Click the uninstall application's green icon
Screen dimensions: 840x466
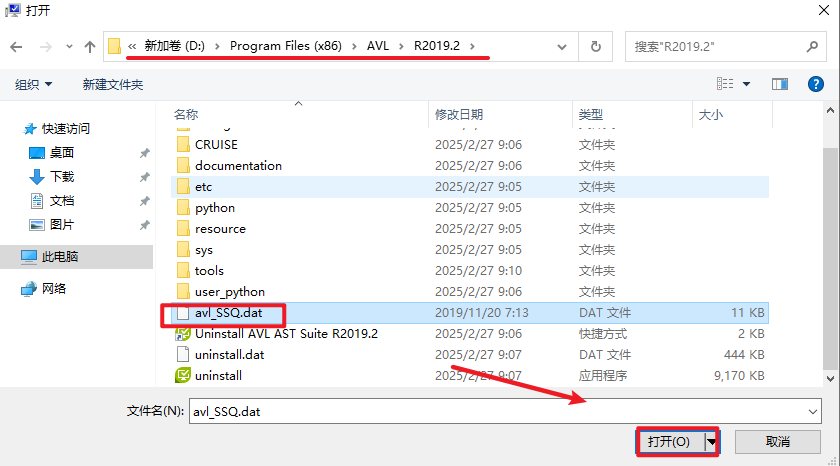tap(183, 375)
